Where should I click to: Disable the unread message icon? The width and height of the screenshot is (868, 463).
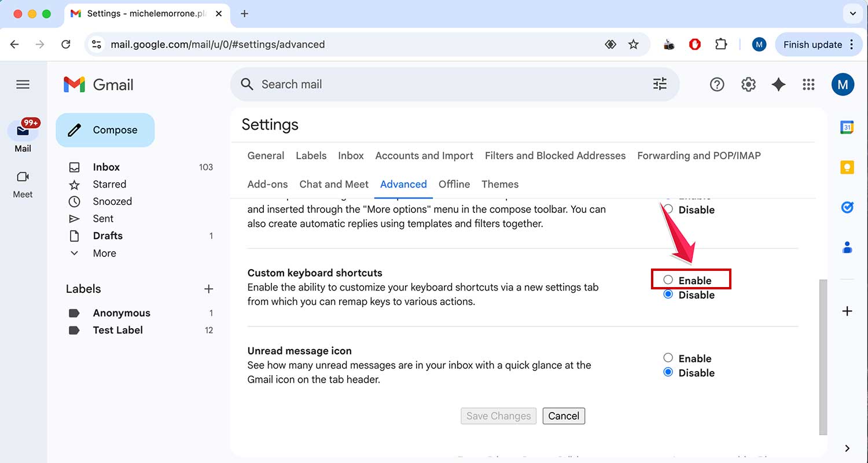(668, 372)
